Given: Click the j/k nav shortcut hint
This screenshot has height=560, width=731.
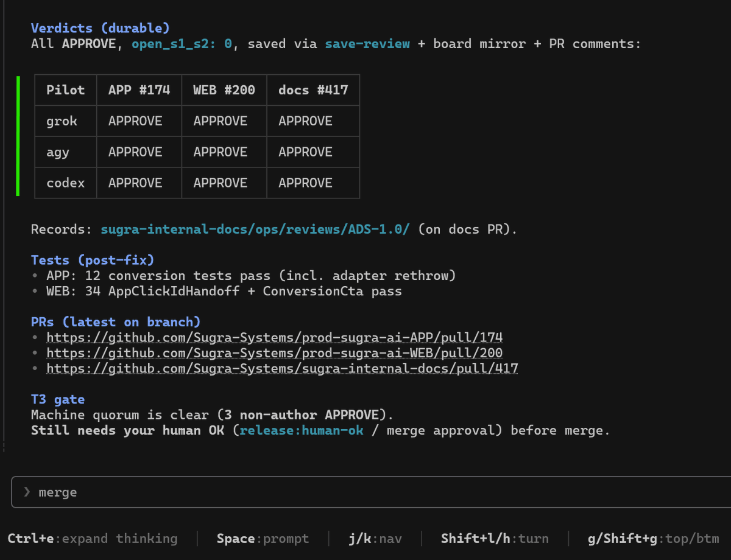Looking at the screenshot, I should 375,539.
